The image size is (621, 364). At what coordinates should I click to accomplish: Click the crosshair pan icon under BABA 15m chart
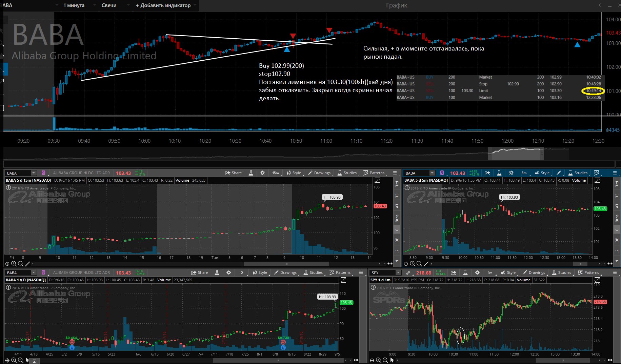coord(7,264)
